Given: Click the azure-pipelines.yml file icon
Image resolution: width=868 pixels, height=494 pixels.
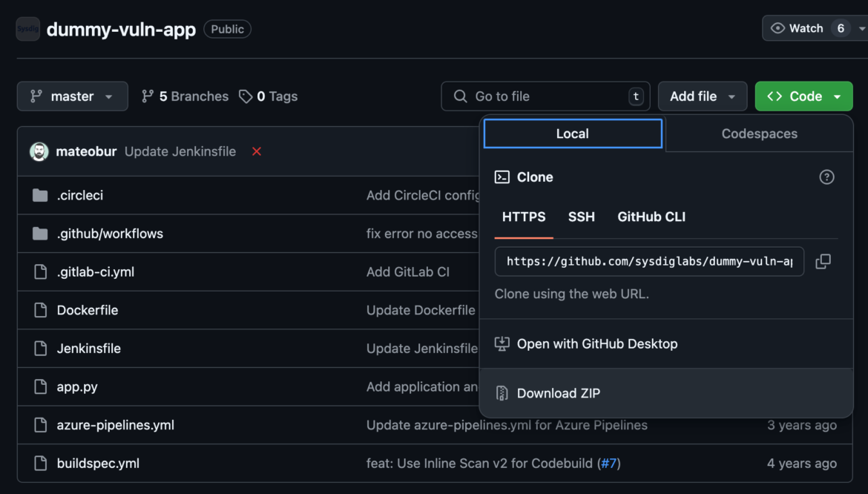Looking at the screenshot, I should tap(40, 425).
